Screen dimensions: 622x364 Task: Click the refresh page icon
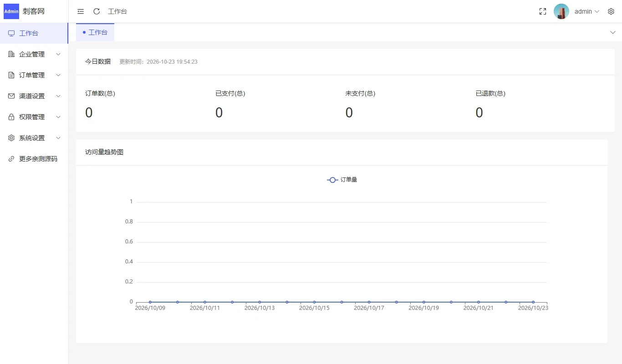click(97, 11)
